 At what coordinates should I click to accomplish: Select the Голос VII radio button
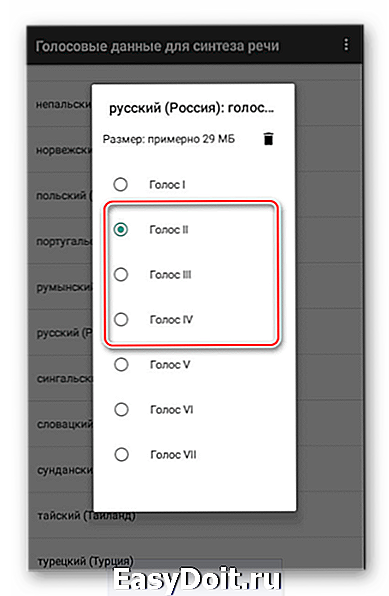[x=121, y=454]
